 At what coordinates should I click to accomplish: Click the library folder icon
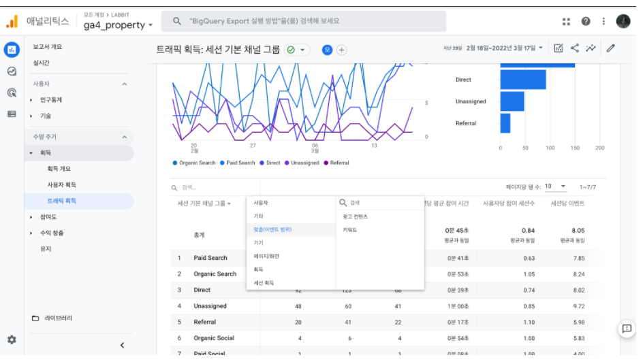35,318
